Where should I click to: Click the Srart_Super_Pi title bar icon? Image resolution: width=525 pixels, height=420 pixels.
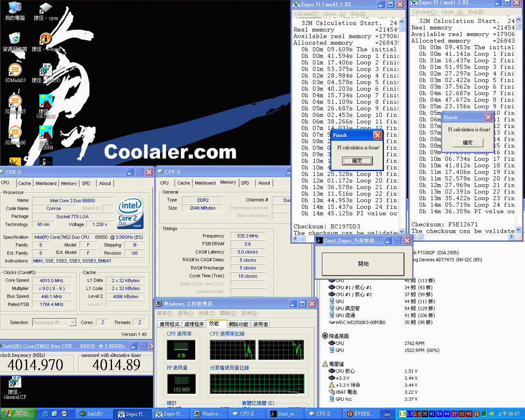pyautogui.click(x=319, y=240)
